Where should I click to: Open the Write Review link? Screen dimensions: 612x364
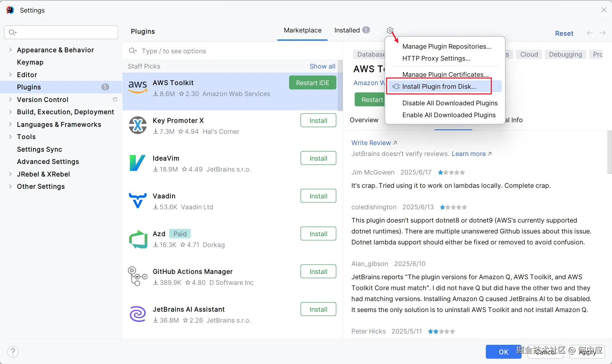tap(374, 143)
